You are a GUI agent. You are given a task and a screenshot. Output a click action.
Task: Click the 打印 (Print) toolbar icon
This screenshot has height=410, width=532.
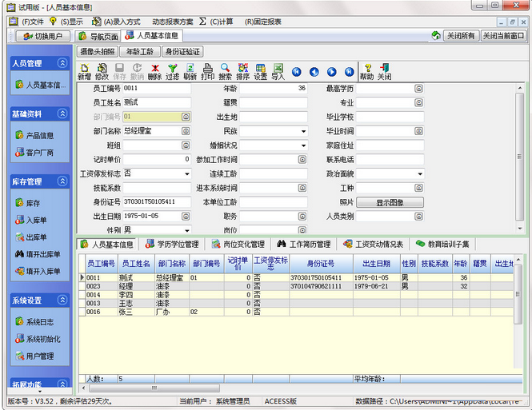[208, 72]
